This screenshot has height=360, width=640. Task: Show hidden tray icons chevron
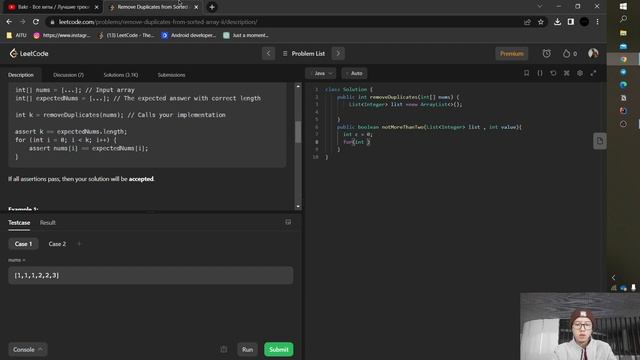pyautogui.click(x=613, y=278)
